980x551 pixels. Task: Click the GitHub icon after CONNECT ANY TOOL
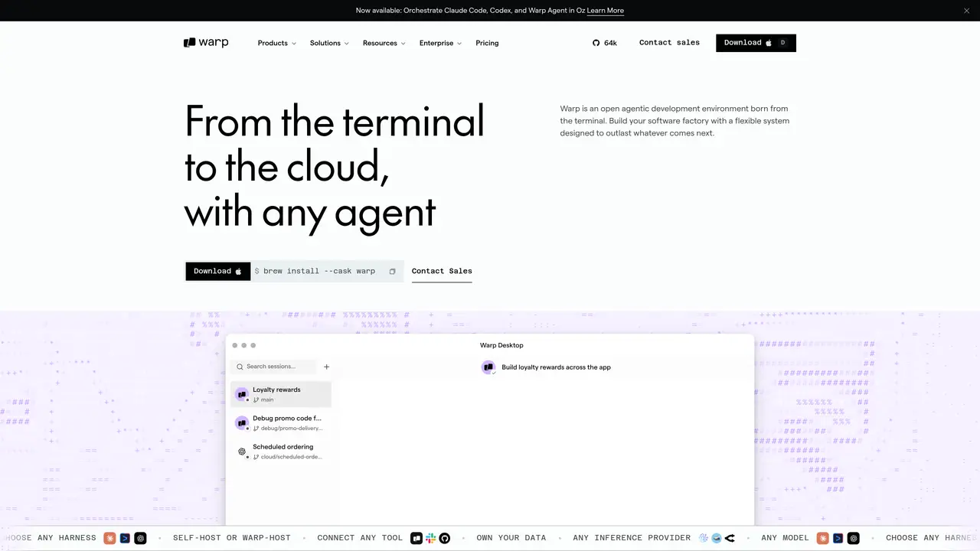coord(445,538)
